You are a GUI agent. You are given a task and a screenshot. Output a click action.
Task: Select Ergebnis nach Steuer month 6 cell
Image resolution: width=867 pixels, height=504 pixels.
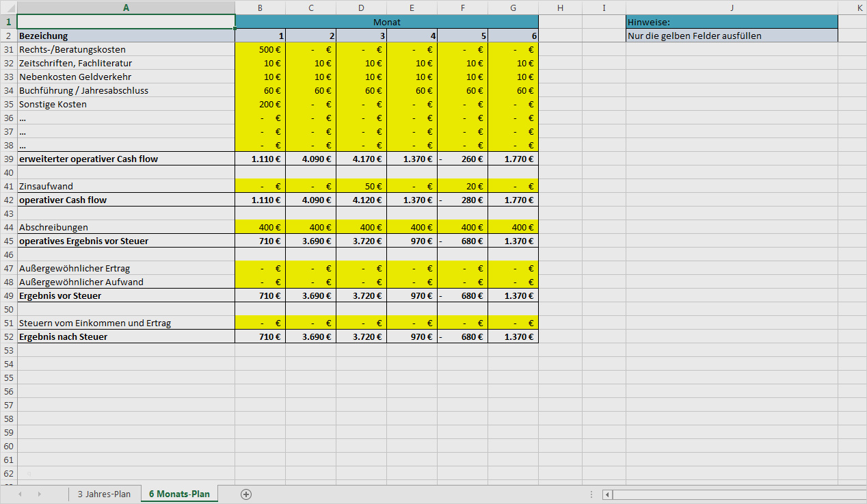click(x=513, y=336)
